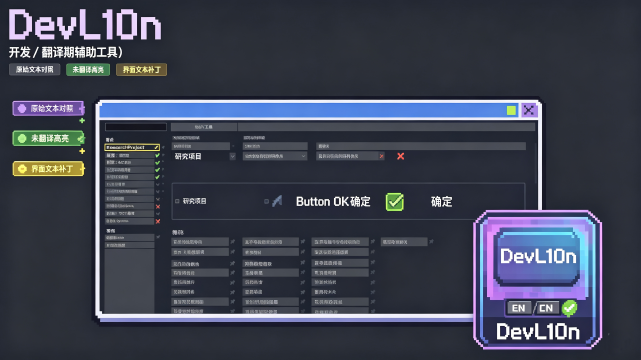Click the DevL10n logo tile in the badge
Screen dimensions: 641x360
[x=538, y=257]
